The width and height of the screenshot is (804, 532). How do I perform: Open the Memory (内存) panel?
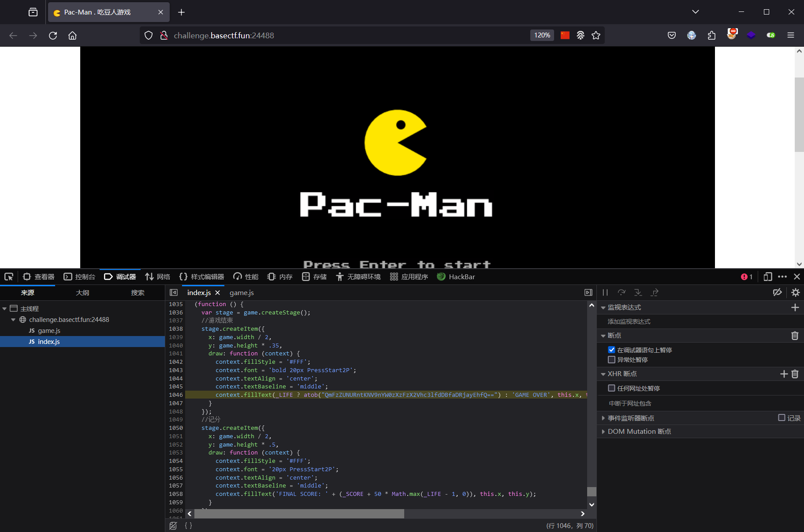point(280,277)
